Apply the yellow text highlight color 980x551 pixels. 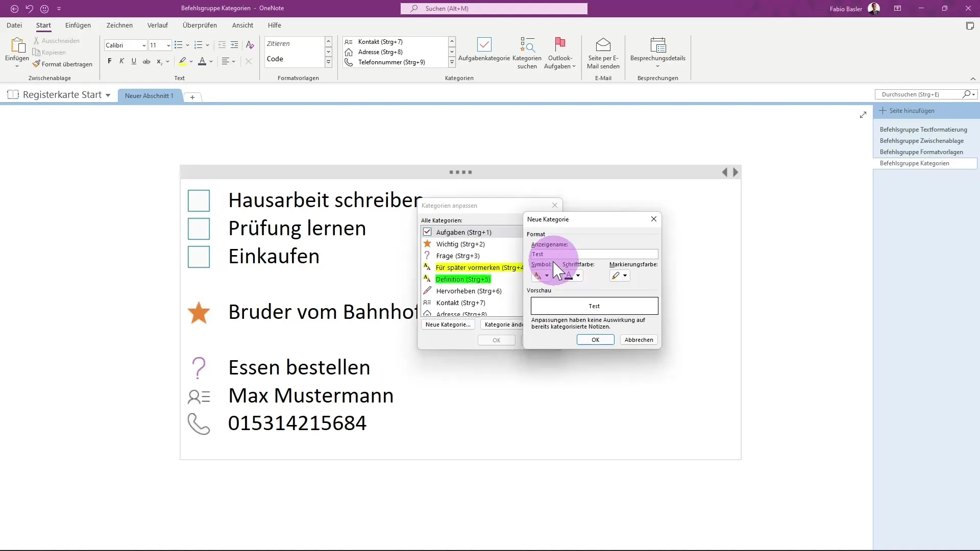[x=182, y=61]
